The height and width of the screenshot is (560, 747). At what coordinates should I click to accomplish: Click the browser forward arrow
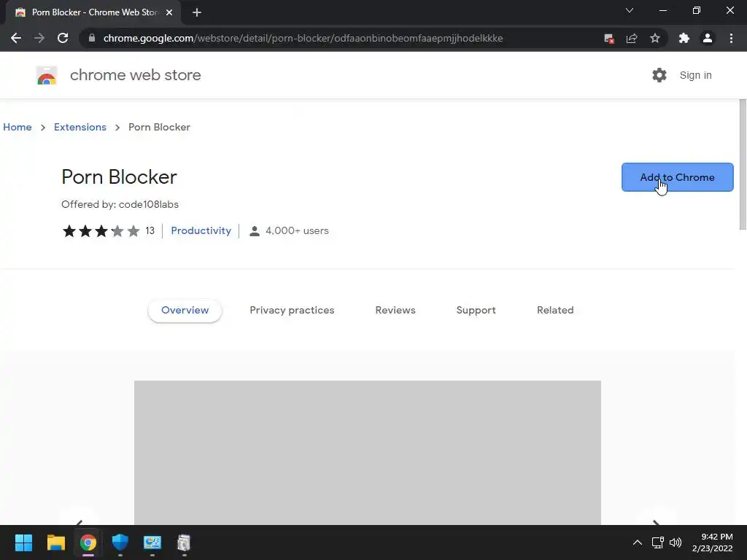click(x=39, y=38)
